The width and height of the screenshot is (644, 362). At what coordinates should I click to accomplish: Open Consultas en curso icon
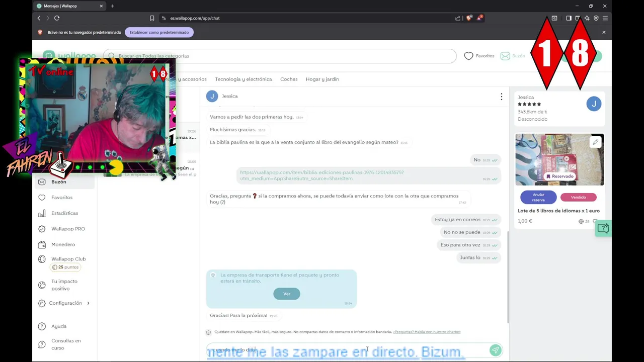click(42, 344)
